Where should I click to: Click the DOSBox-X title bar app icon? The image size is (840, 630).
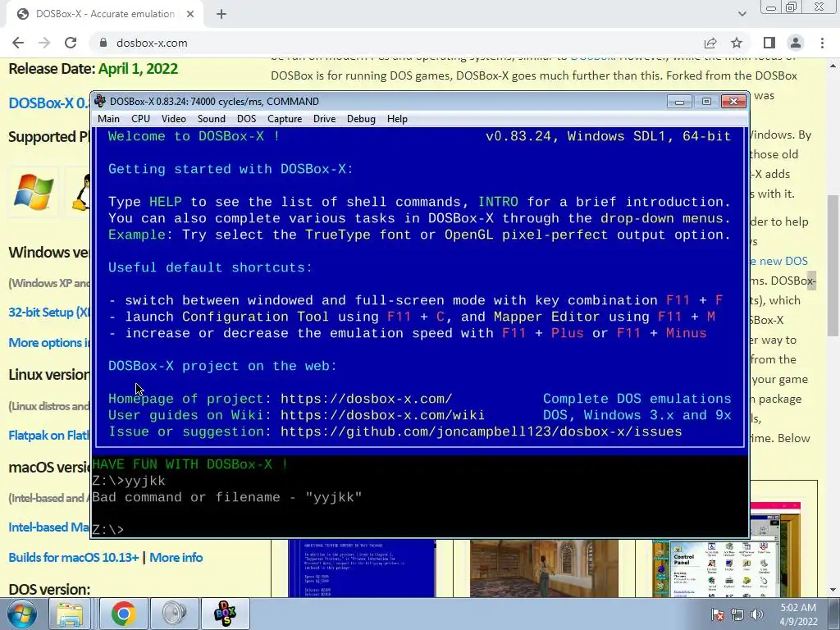tap(99, 101)
